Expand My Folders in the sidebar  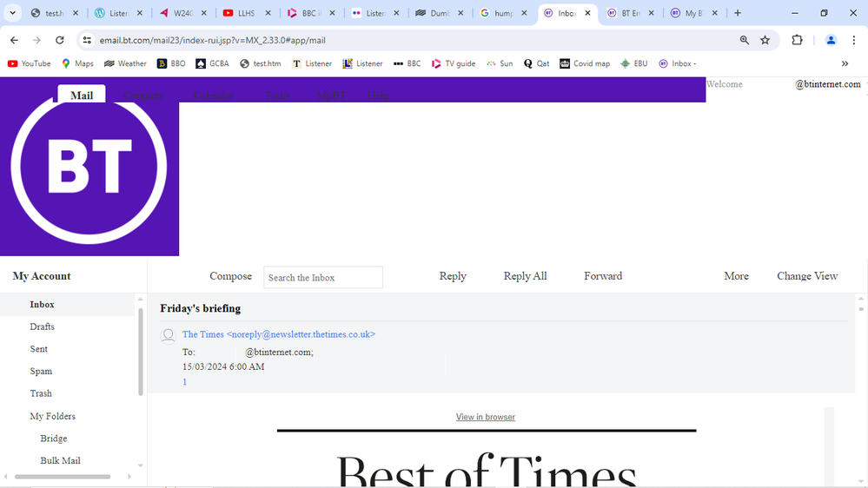[53, 416]
